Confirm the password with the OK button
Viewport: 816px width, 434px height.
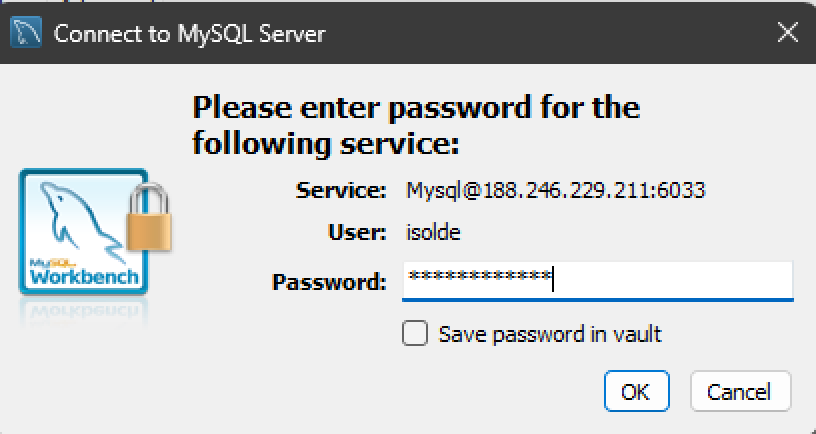tap(636, 391)
